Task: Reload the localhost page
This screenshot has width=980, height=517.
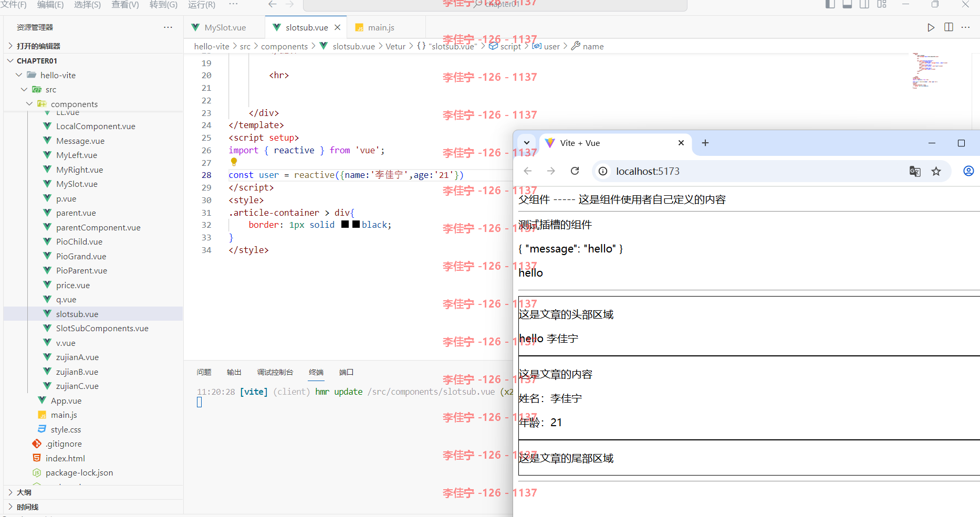Action: point(575,171)
